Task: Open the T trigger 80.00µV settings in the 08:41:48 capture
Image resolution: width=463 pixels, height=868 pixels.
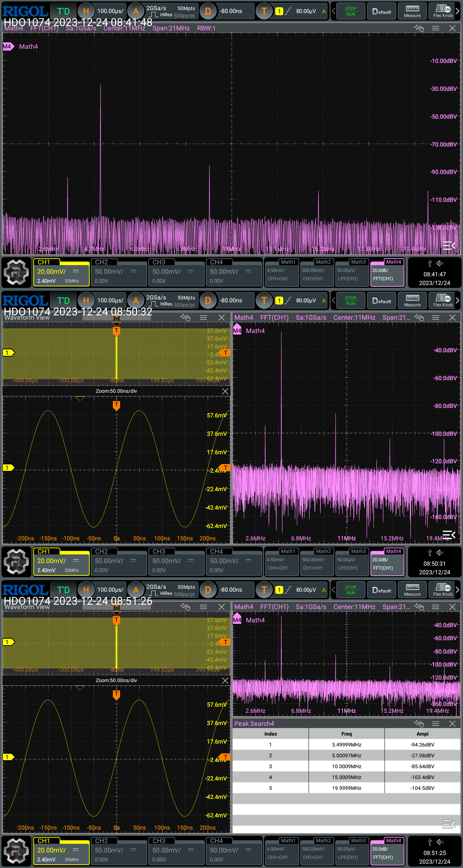Action: (292, 11)
